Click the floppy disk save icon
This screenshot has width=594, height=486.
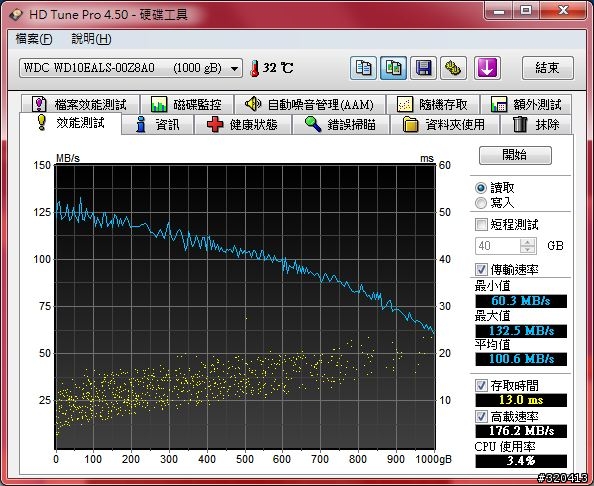pyautogui.click(x=423, y=68)
